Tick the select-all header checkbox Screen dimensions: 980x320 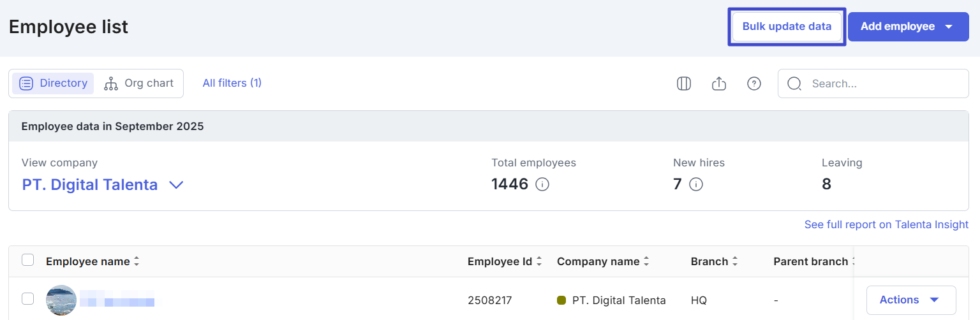28,260
